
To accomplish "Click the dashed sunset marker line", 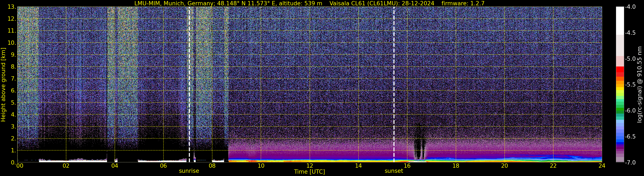I will pyautogui.click(x=394, y=85).
